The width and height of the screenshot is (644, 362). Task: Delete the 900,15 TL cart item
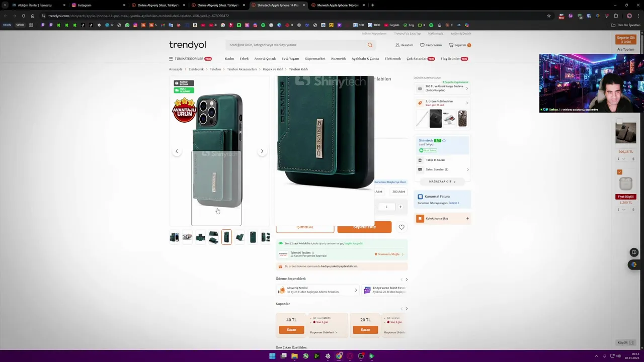(633, 159)
